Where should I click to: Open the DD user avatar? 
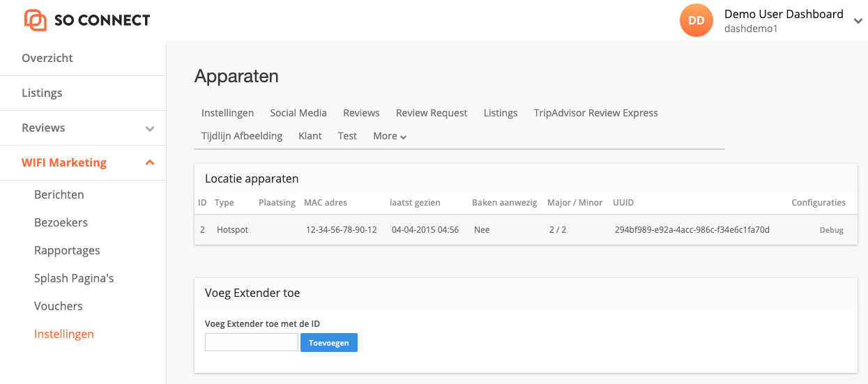(696, 21)
